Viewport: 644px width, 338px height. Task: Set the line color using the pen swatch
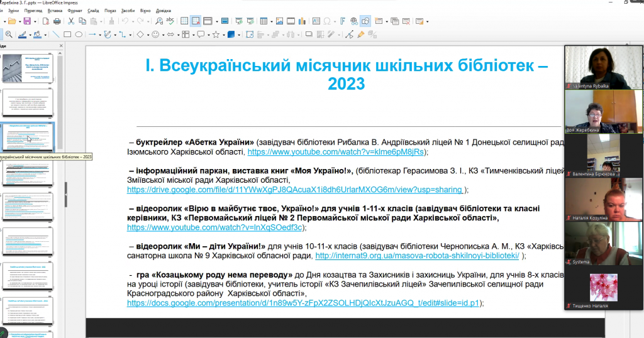click(x=22, y=35)
